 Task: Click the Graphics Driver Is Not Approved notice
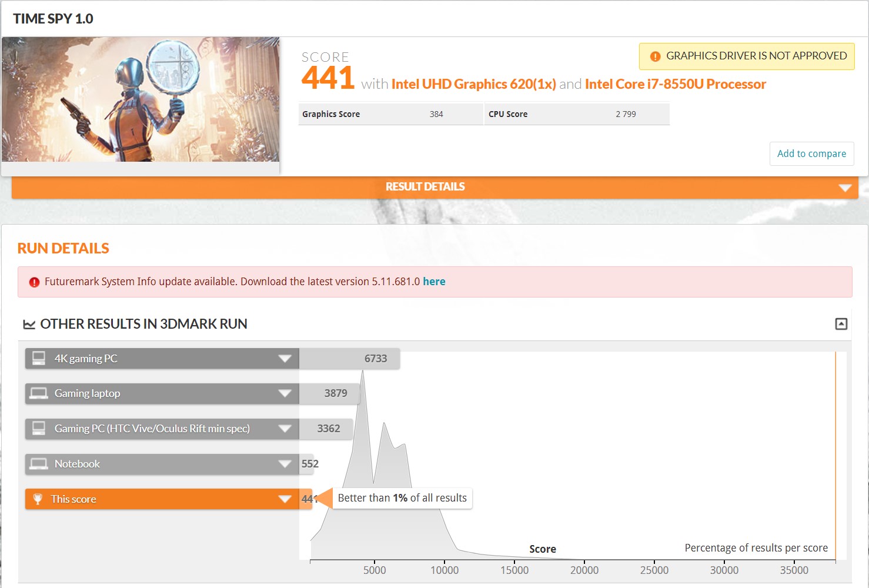[747, 56]
